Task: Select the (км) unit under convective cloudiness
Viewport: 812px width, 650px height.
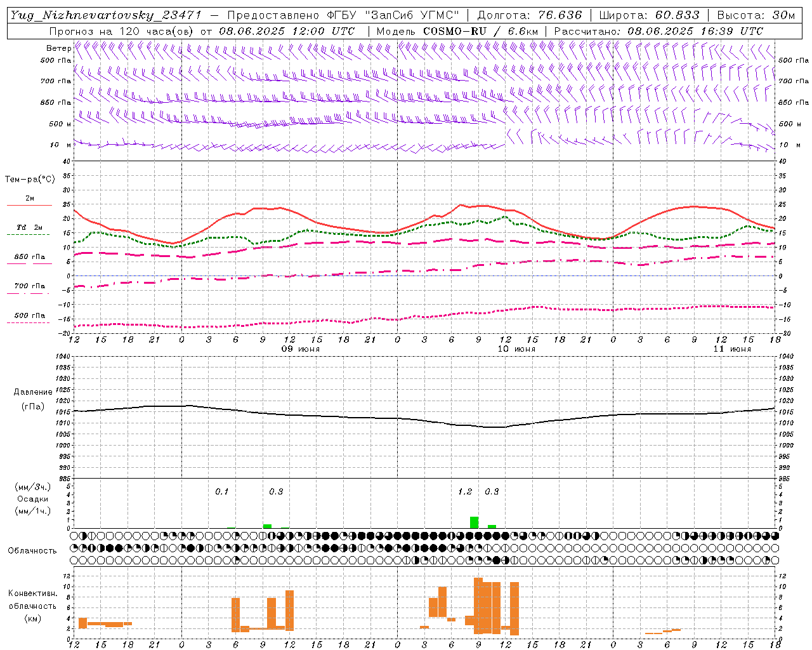Action: (32, 618)
